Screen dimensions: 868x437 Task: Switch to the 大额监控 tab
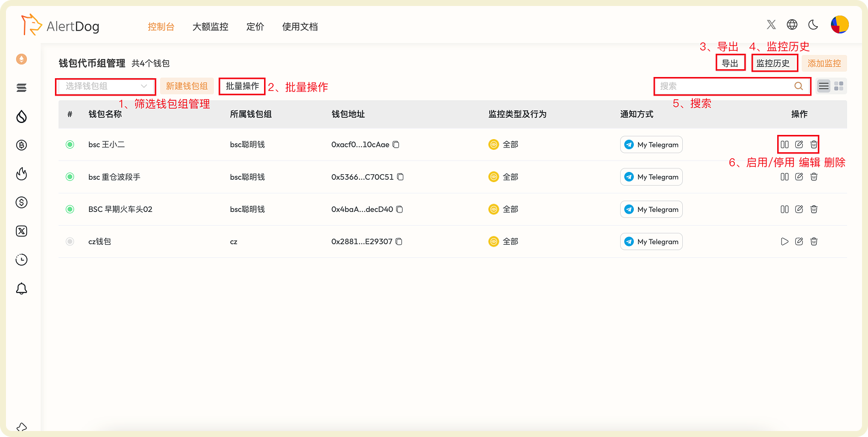tap(210, 27)
